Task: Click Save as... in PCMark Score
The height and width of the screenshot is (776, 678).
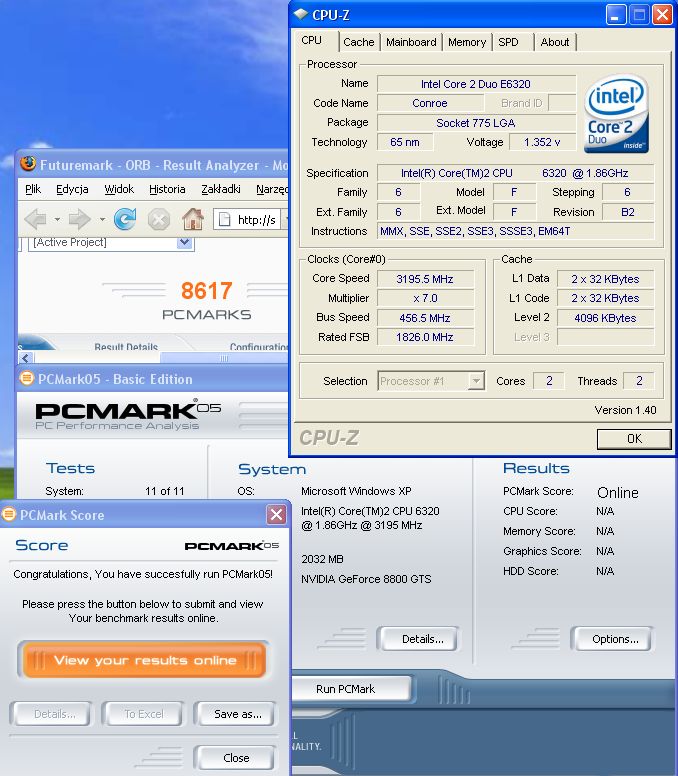Action: coord(237,714)
